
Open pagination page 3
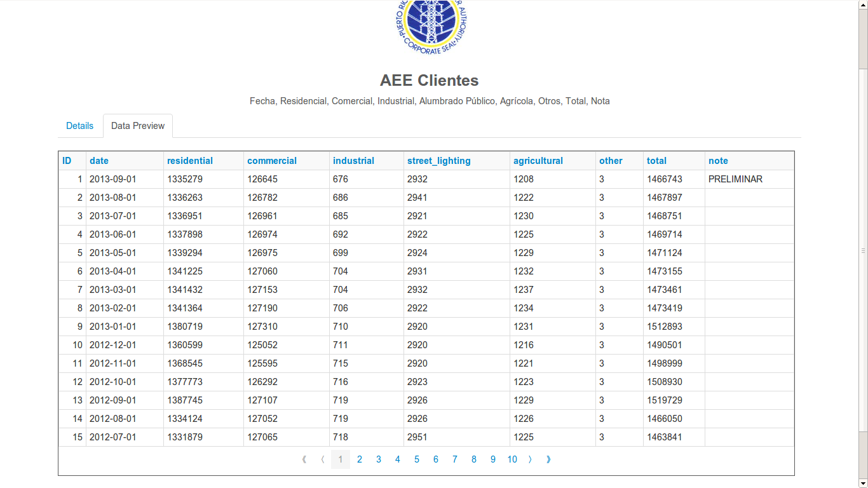coord(379,459)
